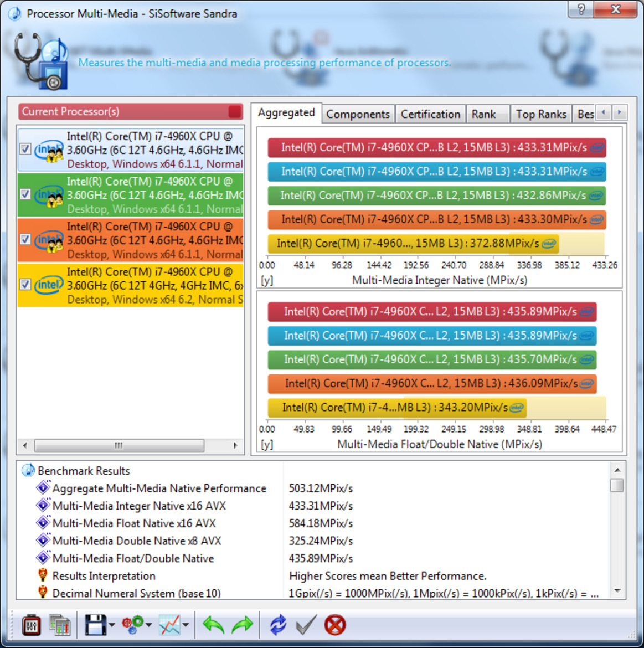Toggle the orange row processor checkbox
The height and width of the screenshot is (648, 644).
(25, 239)
